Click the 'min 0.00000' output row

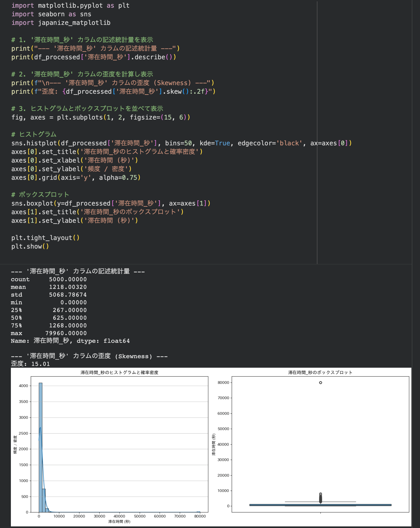point(49,302)
